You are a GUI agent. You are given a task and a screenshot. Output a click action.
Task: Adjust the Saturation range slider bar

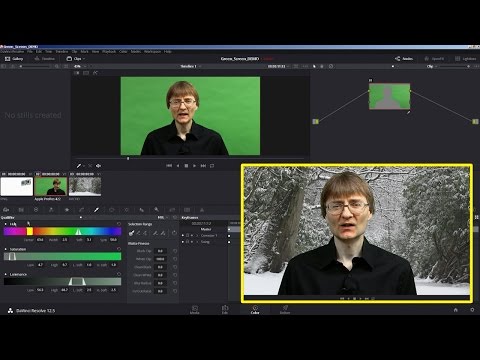[62, 256]
